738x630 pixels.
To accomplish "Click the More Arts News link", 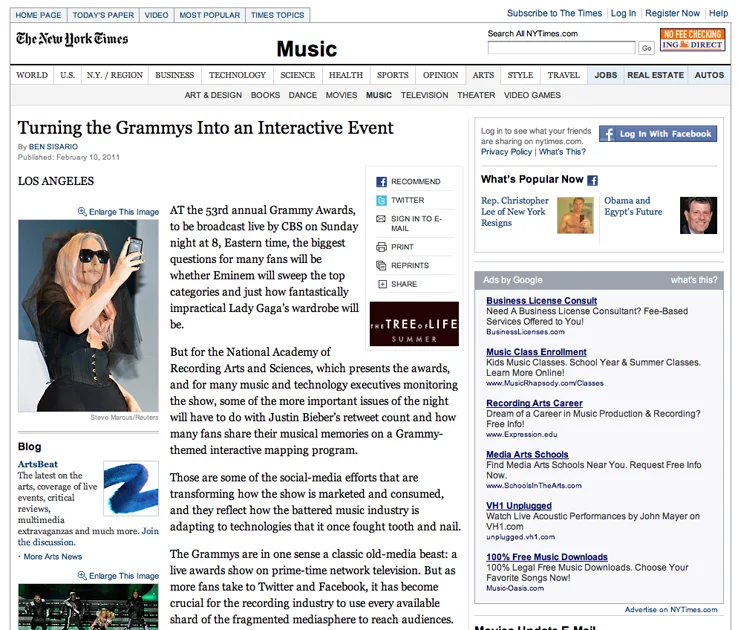I will [x=53, y=557].
